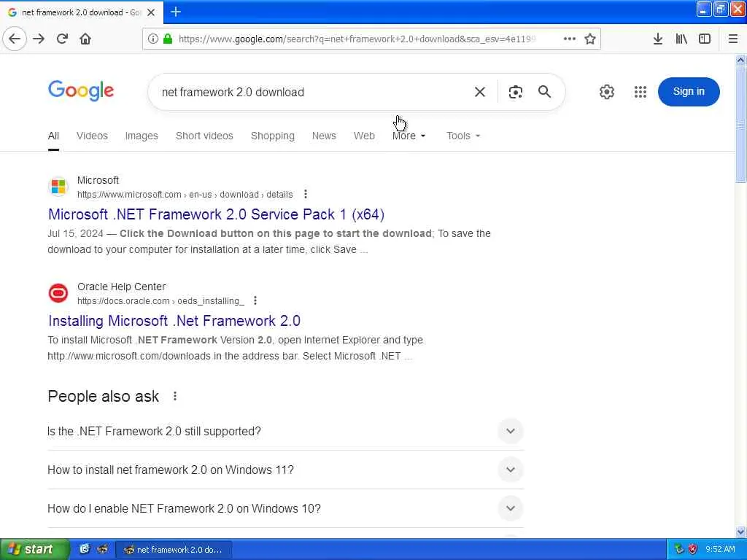Click the scrollbar down arrow
This screenshot has height=560, width=747.
pyautogui.click(x=740, y=532)
